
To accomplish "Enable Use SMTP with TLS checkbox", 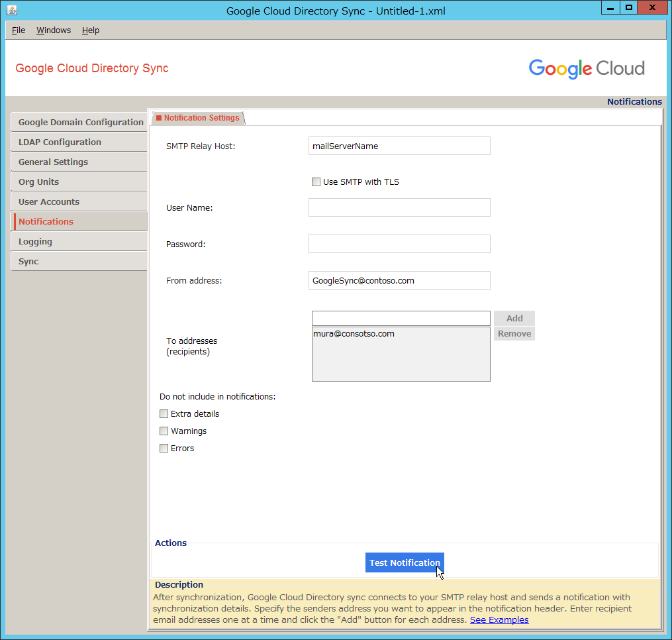I will point(316,182).
